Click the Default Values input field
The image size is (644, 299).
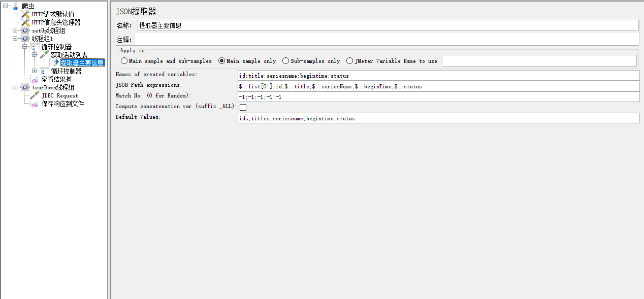pos(438,118)
